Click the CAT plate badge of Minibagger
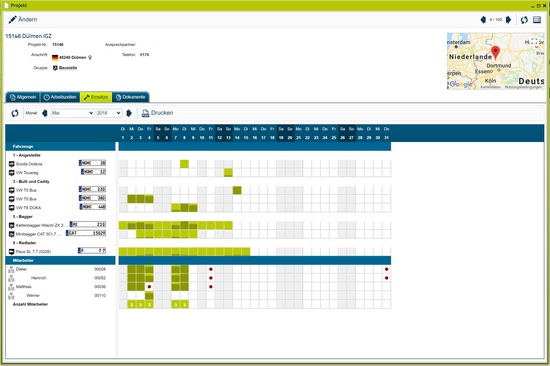Image resolution: width=550 pixels, height=366 pixels. pyautogui.click(x=86, y=233)
